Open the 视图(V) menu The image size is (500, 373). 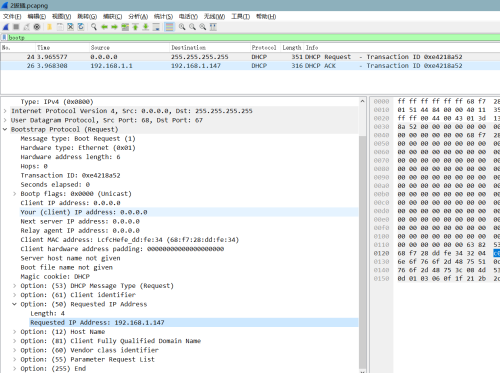click(61, 16)
